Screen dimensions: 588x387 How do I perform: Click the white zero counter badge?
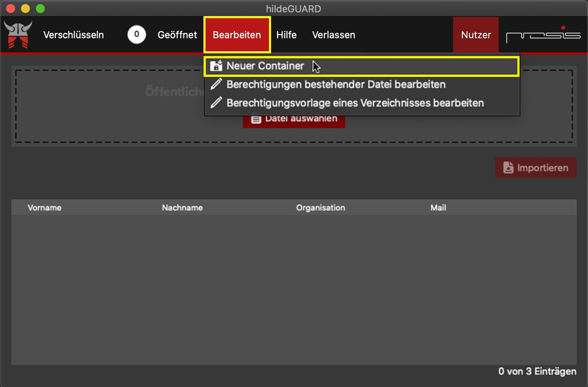tap(136, 35)
